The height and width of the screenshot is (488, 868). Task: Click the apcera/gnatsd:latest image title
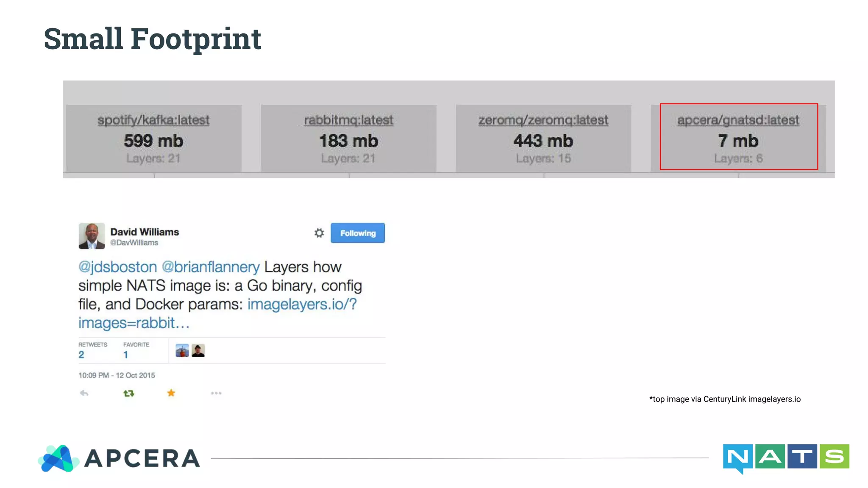[x=738, y=120]
